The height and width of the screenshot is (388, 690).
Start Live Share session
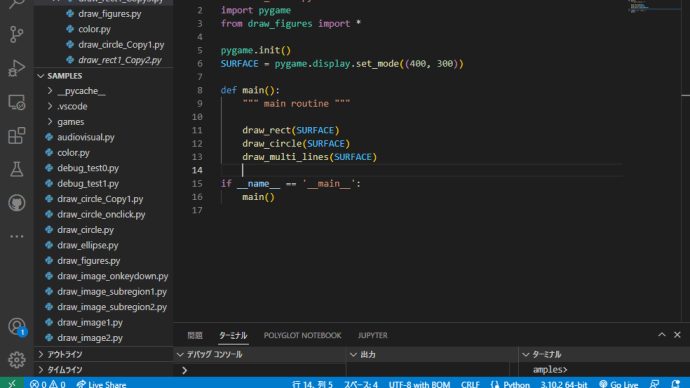coord(101,384)
